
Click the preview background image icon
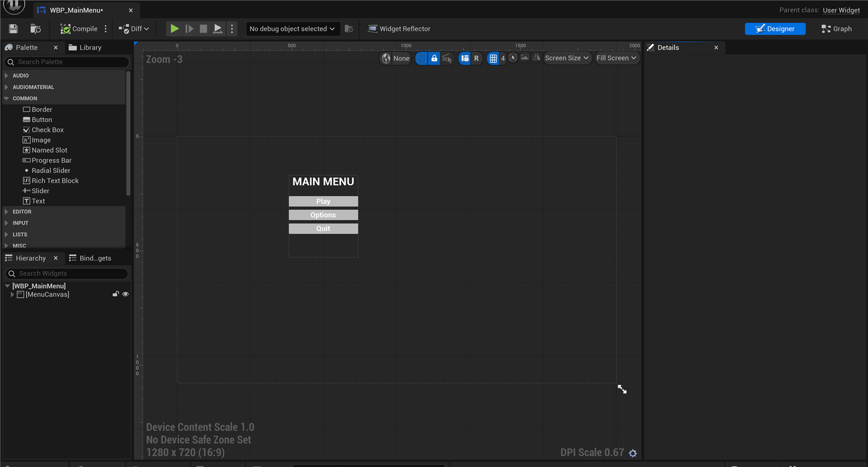[525, 57]
